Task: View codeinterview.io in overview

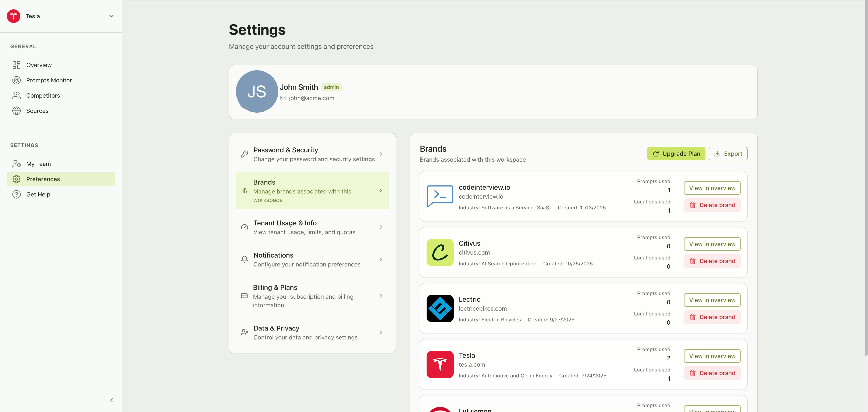Action: tap(712, 188)
